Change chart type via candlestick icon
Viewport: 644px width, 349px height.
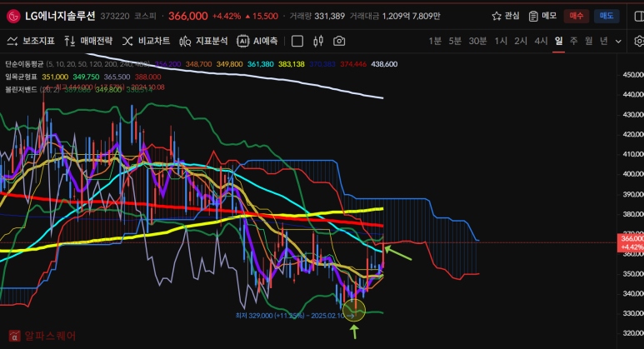point(318,41)
